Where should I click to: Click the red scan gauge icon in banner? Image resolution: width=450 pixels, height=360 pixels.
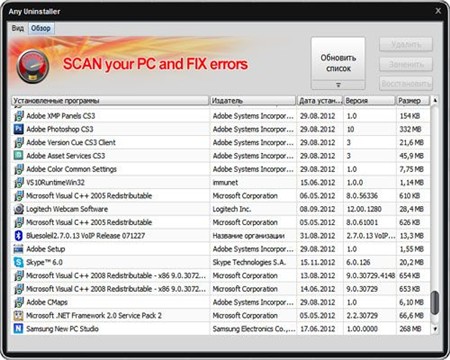(x=33, y=66)
